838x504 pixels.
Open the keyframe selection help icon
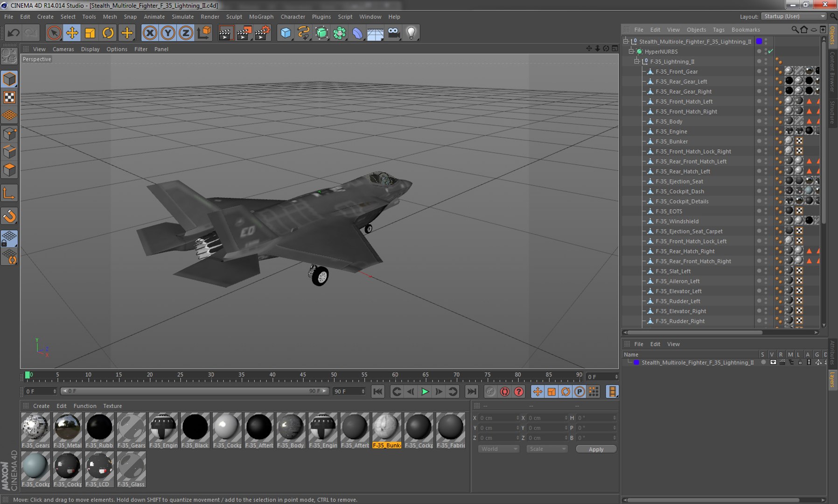(x=518, y=392)
